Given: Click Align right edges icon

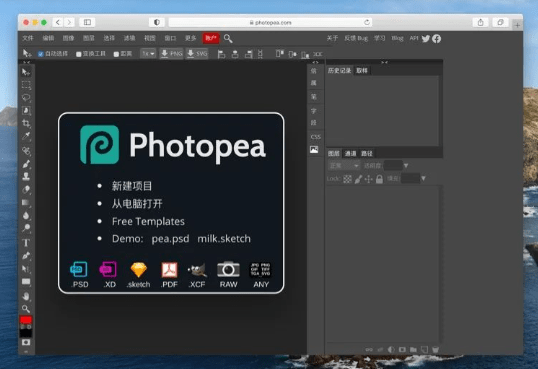Looking at the screenshot, I should 249,54.
